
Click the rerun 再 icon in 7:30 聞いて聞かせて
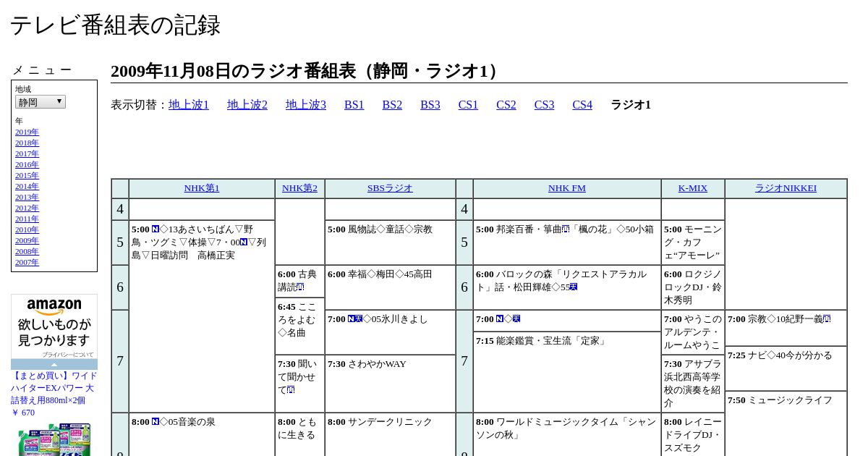[291, 390]
